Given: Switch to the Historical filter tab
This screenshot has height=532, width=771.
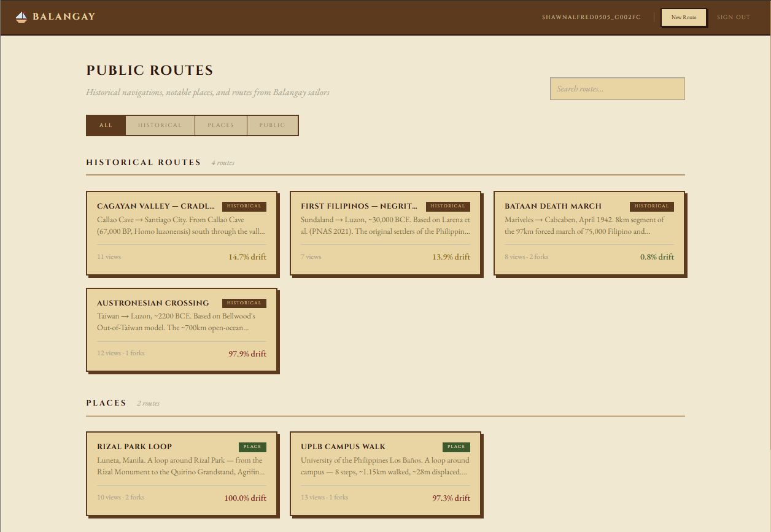Looking at the screenshot, I should click(160, 125).
